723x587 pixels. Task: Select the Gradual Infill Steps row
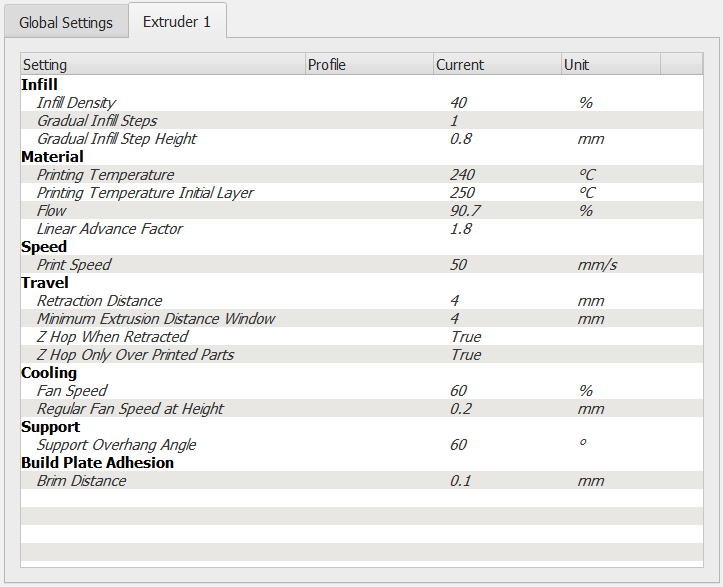tap(362, 120)
